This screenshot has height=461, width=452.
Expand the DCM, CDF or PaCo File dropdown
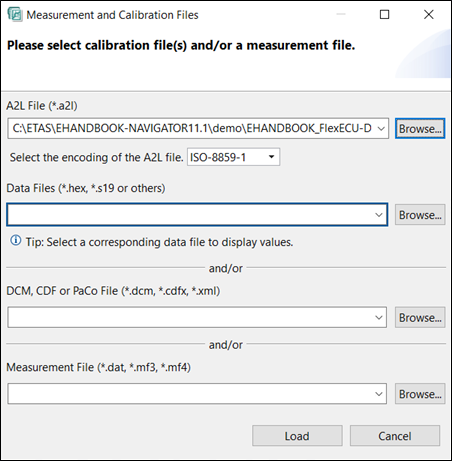379,317
